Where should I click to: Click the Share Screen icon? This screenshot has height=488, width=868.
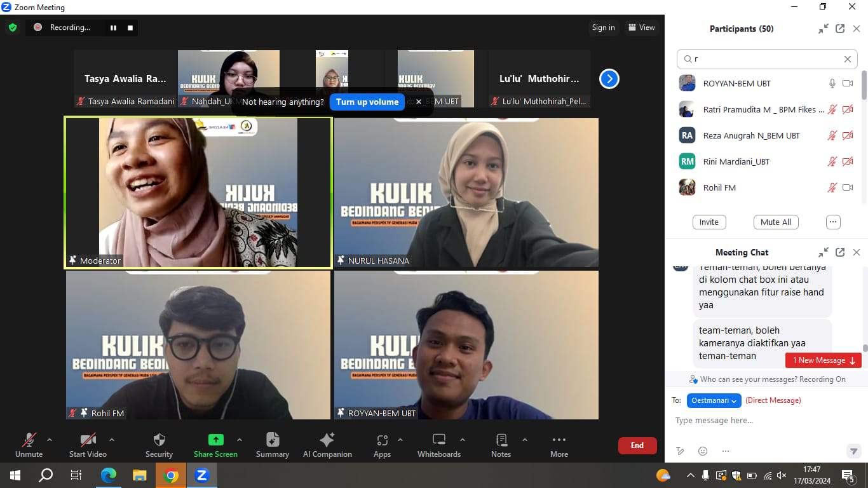[x=215, y=440]
